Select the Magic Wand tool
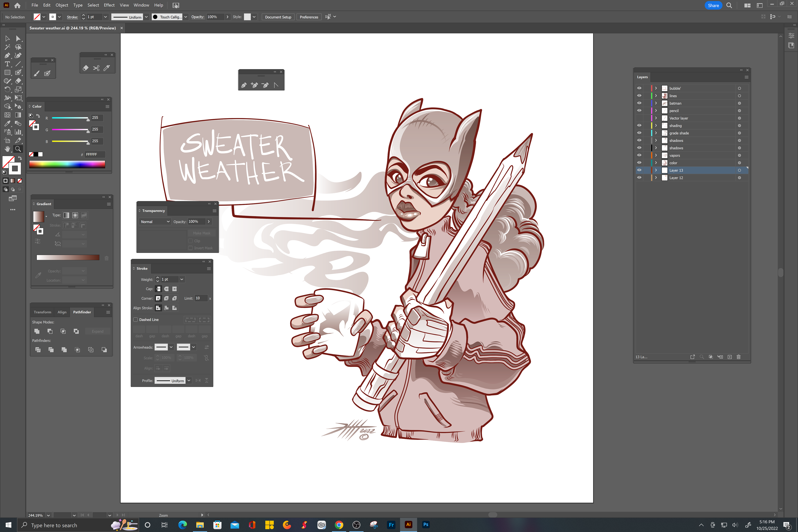798x532 pixels. point(7,47)
